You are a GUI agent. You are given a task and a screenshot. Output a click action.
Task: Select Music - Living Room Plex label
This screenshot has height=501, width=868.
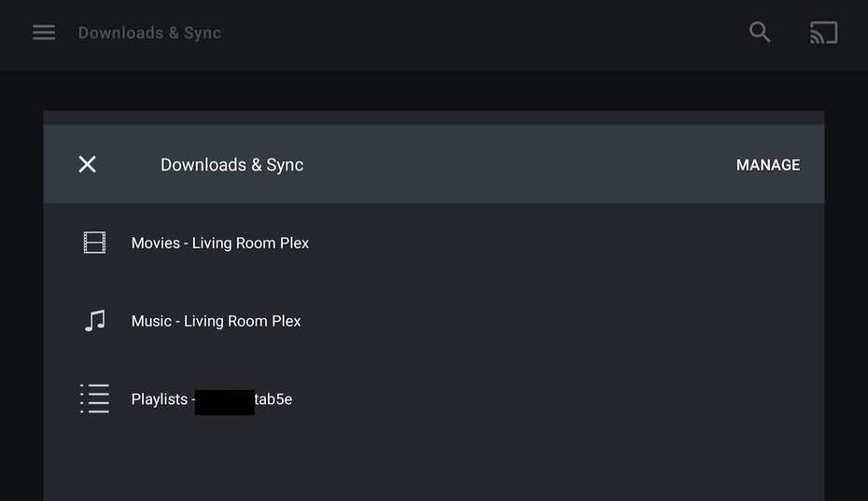(x=216, y=321)
